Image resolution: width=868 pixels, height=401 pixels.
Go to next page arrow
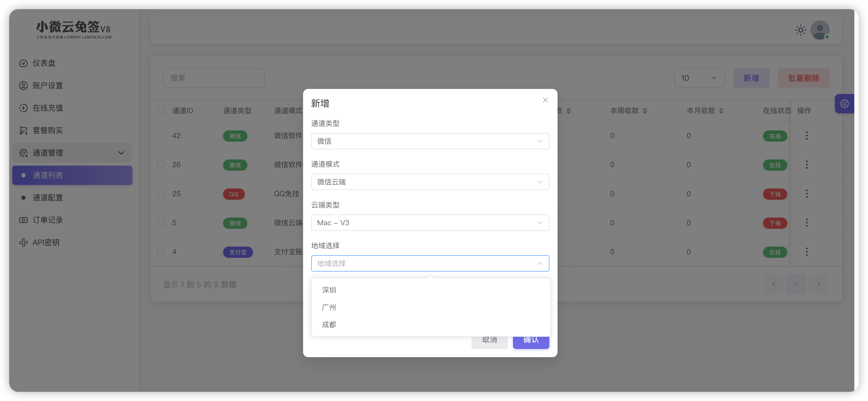point(819,284)
